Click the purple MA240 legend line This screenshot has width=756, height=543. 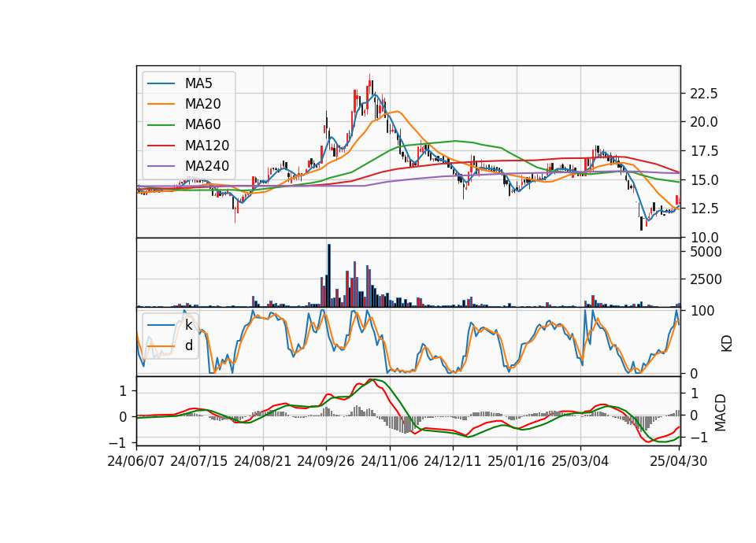click(x=161, y=166)
